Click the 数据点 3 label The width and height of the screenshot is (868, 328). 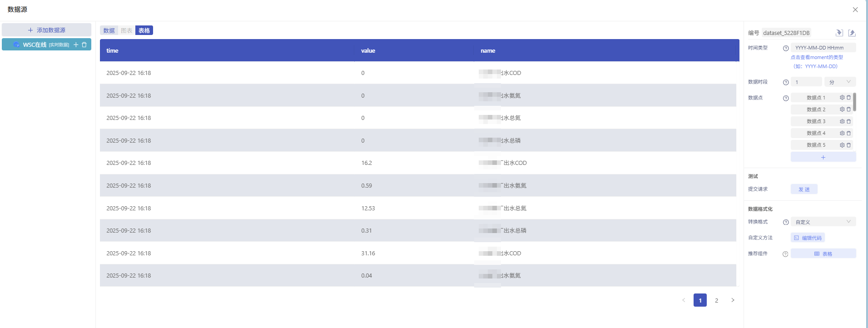(816, 121)
